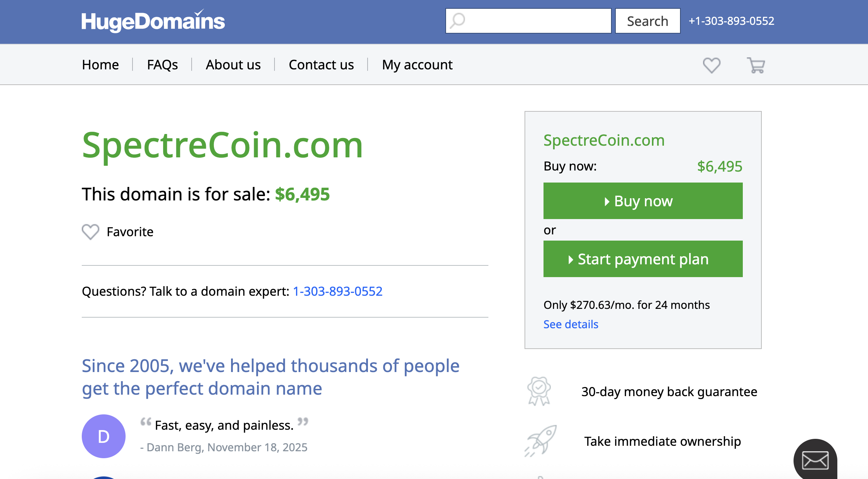Open the shopping cart icon
This screenshot has width=868, height=479.
(x=756, y=65)
